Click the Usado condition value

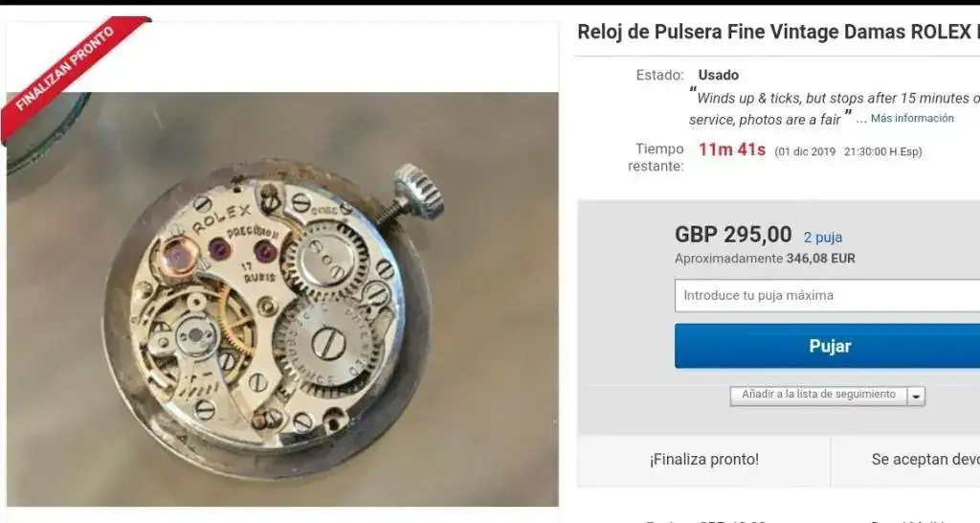tap(718, 75)
